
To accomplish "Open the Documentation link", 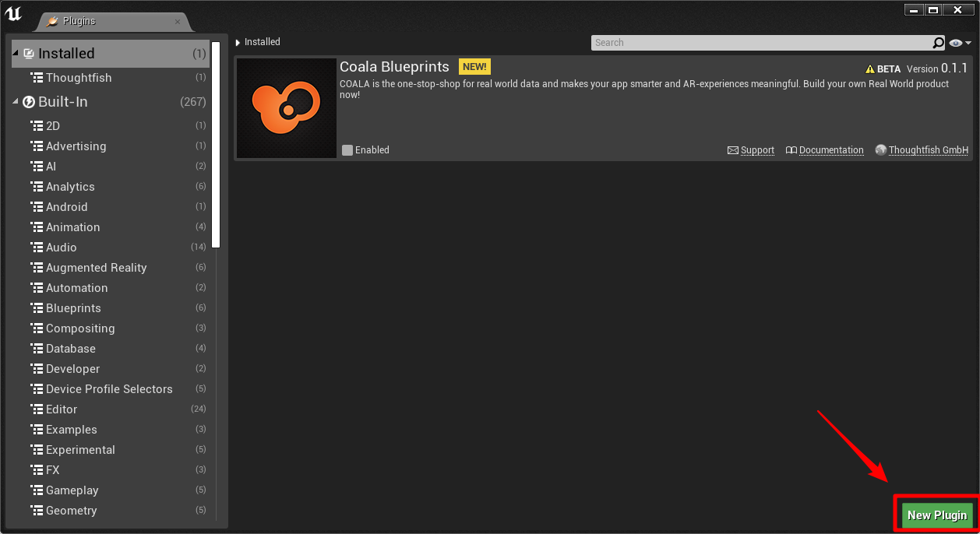I will [831, 149].
